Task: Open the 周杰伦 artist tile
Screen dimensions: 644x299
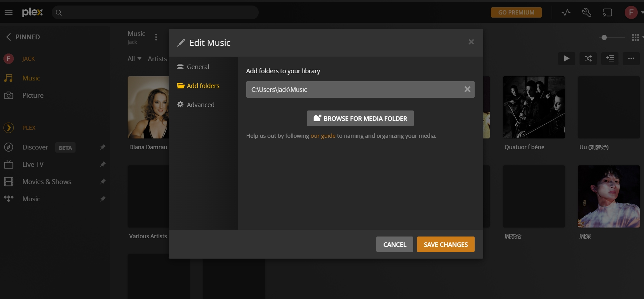Action: [x=534, y=196]
